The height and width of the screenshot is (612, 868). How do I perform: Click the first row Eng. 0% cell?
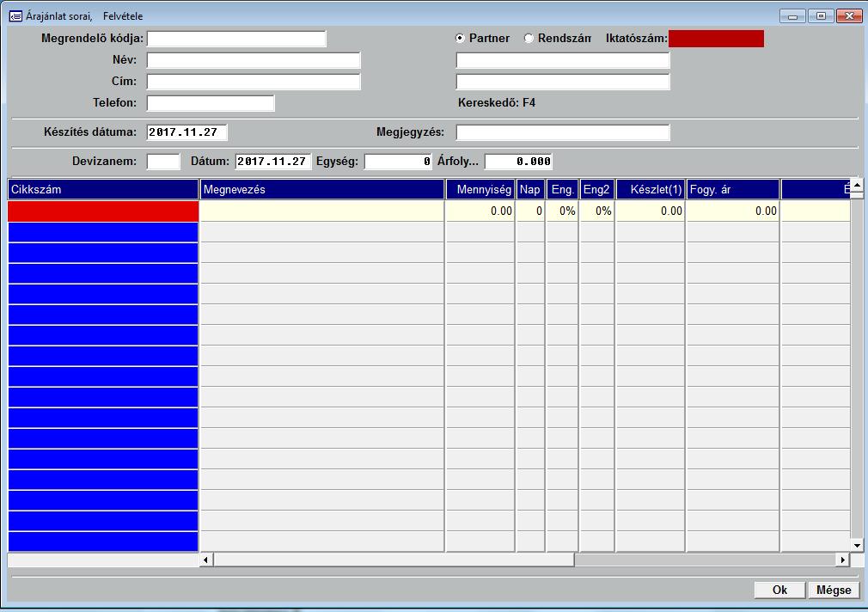click(x=562, y=211)
